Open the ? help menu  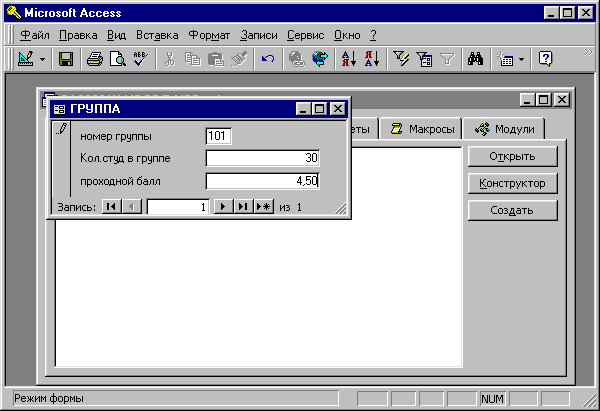pos(373,35)
